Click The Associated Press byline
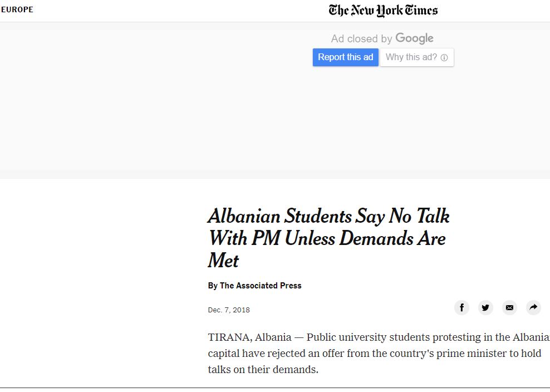 tap(261, 286)
